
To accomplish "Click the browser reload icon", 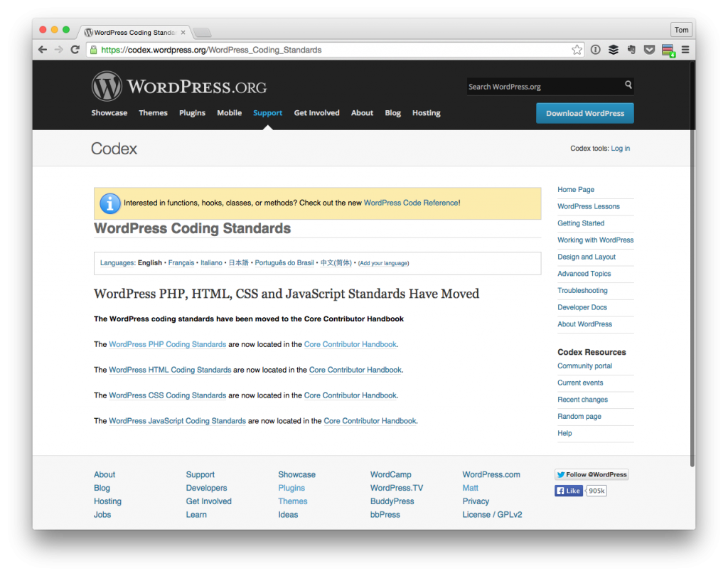I will pyautogui.click(x=75, y=50).
